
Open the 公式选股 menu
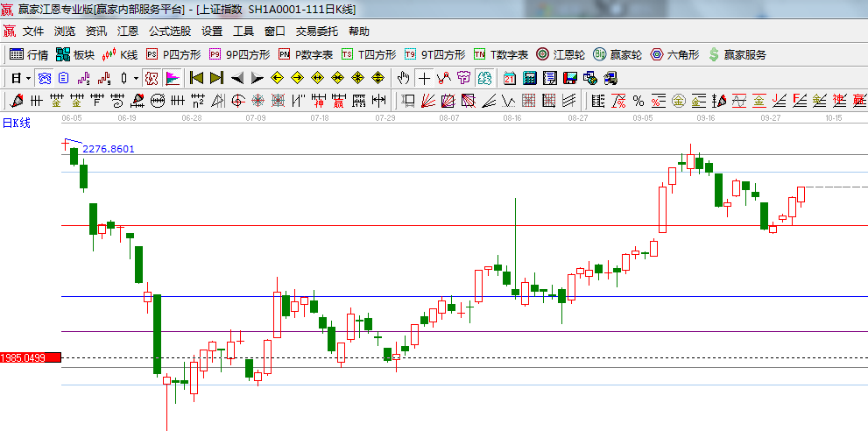click(x=169, y=31)
